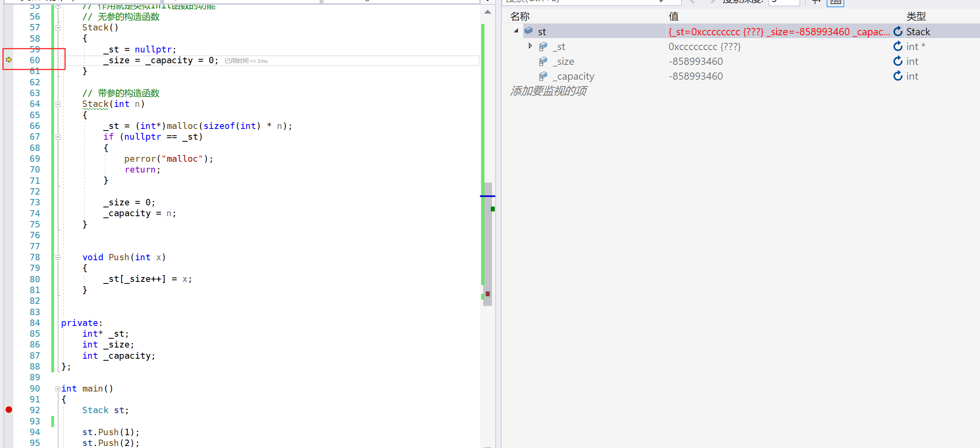This screenshot has height=448, width=980.
Task: Collapse Stack(int n) constructor fold marker
Action: (58, 104)
